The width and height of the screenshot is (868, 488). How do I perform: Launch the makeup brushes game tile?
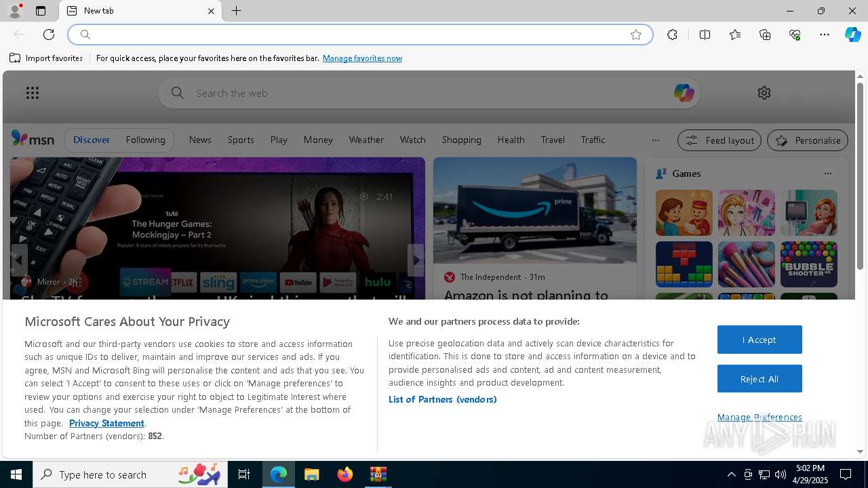click(x=746, y=264)
